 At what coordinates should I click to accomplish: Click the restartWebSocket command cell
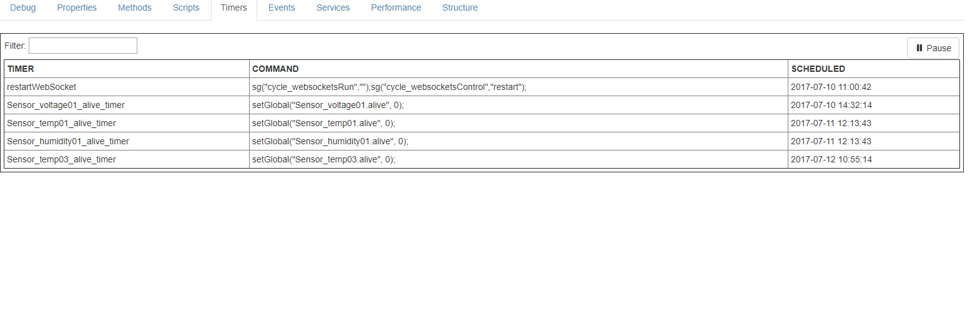(x=389, y=87)
